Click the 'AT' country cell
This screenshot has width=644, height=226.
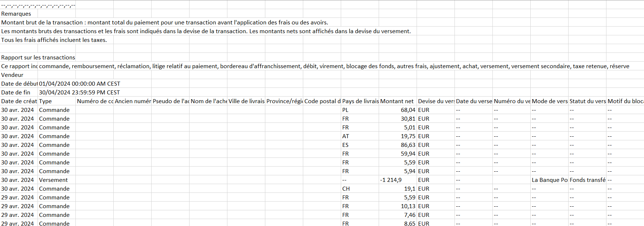pyautogui.click(x=346, y=136)
